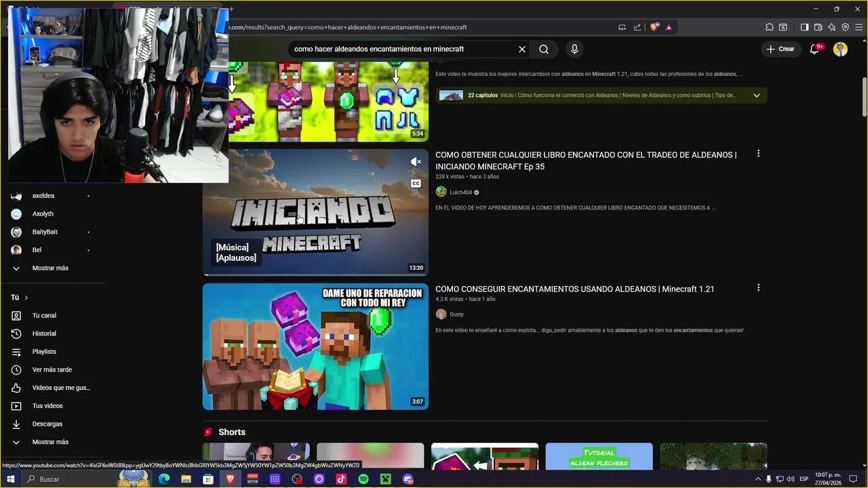The image size is (868, 488).
Task: Open Brave hamburger main menu
Action: click(x=859, y=27)
